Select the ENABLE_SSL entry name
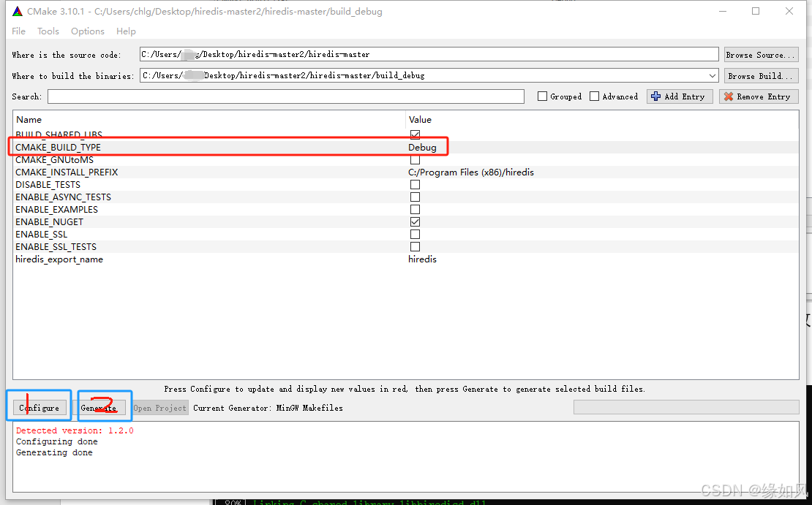The width and height of the screenshot is (812, 505). 42,235
